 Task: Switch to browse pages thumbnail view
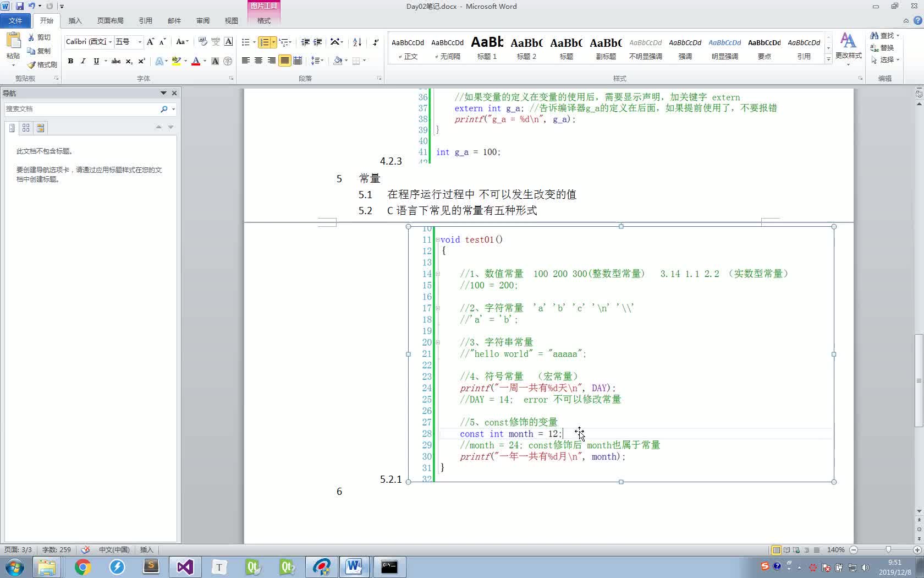[26, 128]
